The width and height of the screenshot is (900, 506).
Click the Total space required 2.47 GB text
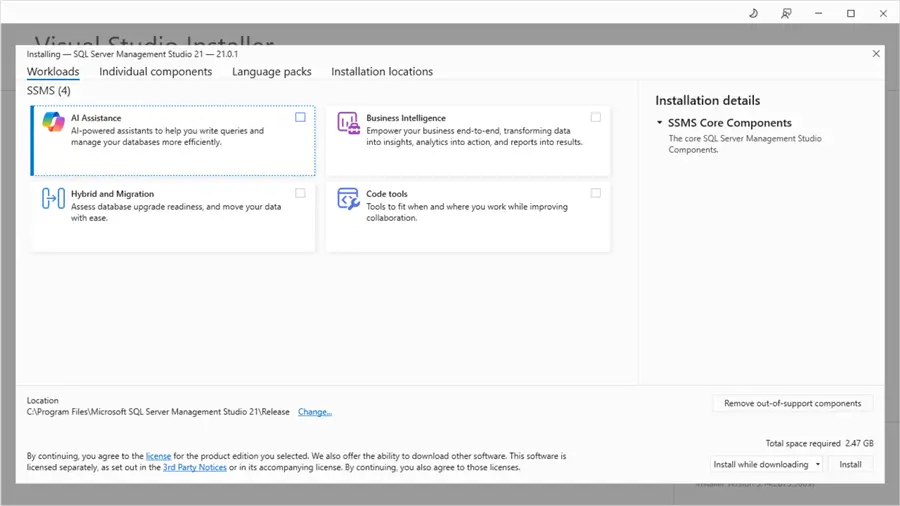coord(819,443)
